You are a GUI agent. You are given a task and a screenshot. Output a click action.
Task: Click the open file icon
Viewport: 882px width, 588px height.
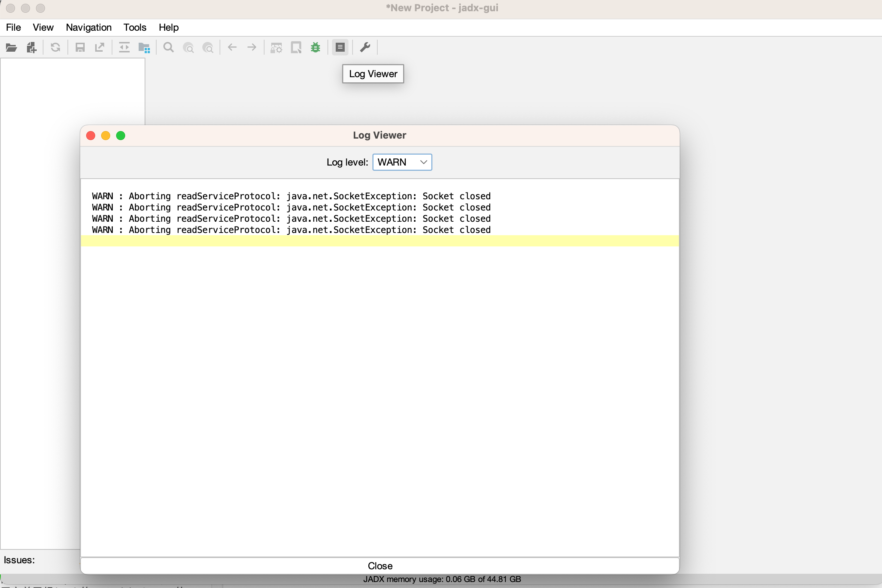point(11,46)
